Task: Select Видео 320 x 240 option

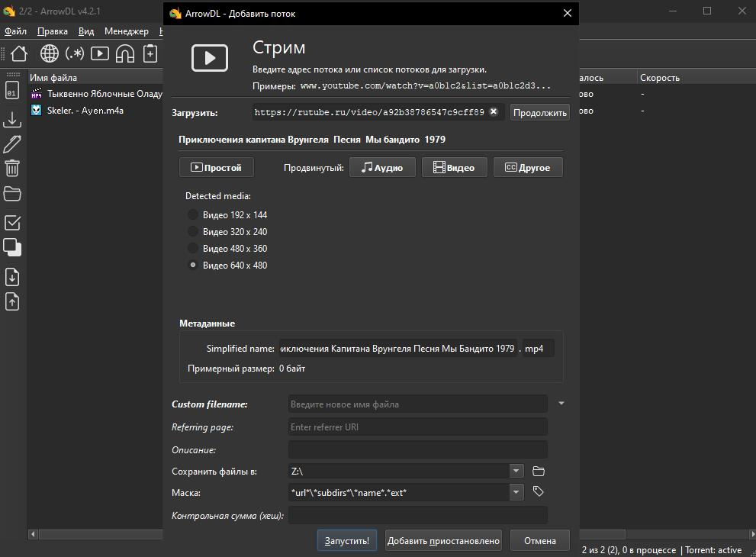Action: pos(193,232)
